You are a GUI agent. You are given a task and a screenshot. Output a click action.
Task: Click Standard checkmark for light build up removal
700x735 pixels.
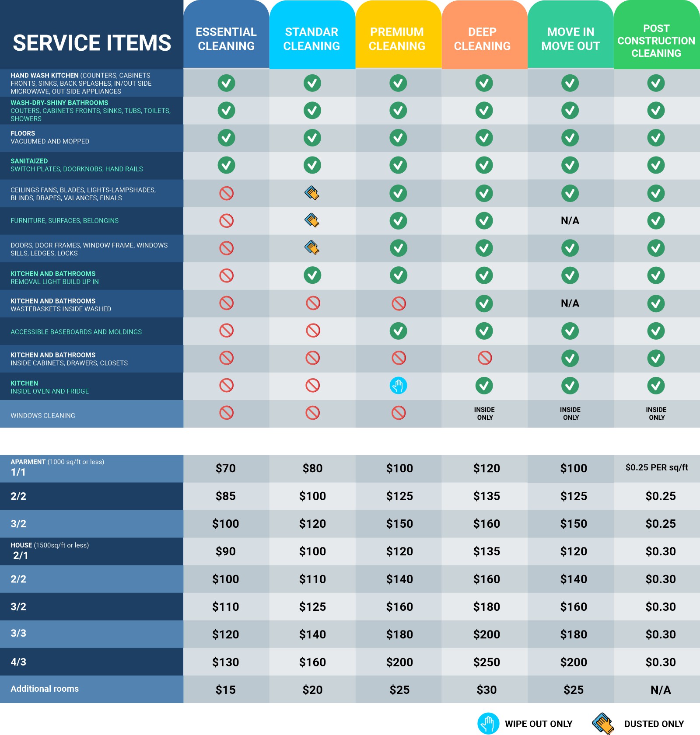click(x=312, y=275)
